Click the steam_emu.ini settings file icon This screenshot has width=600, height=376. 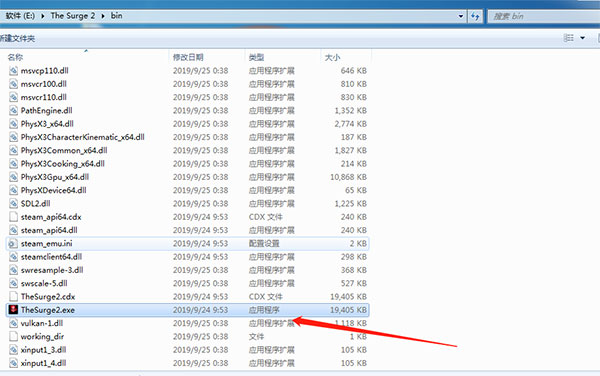pyautogui.click(x=13, y=243)
